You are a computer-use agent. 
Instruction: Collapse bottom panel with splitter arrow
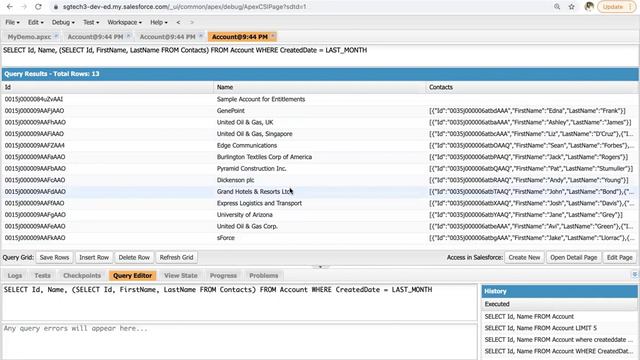320,267
